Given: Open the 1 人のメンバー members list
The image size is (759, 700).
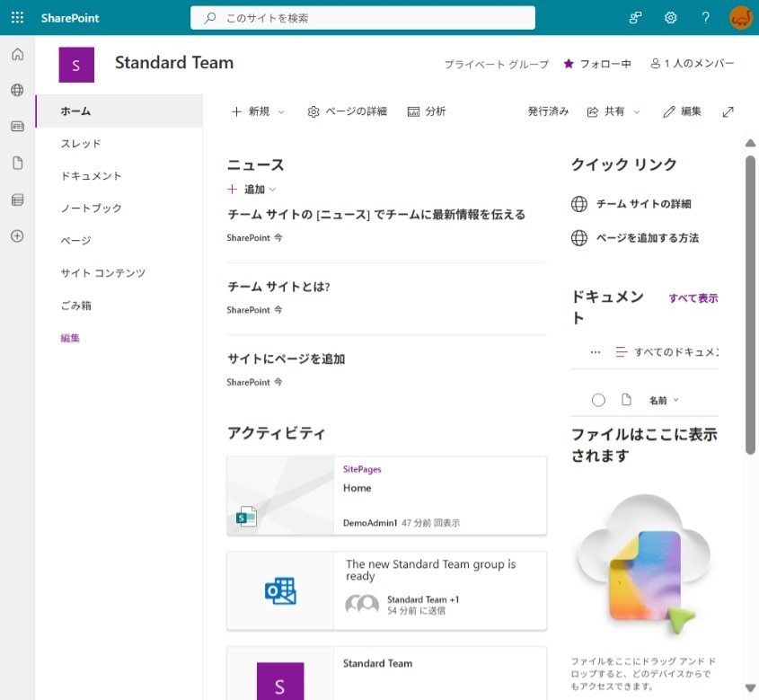Looking at the screenshot, I should 693,64.
